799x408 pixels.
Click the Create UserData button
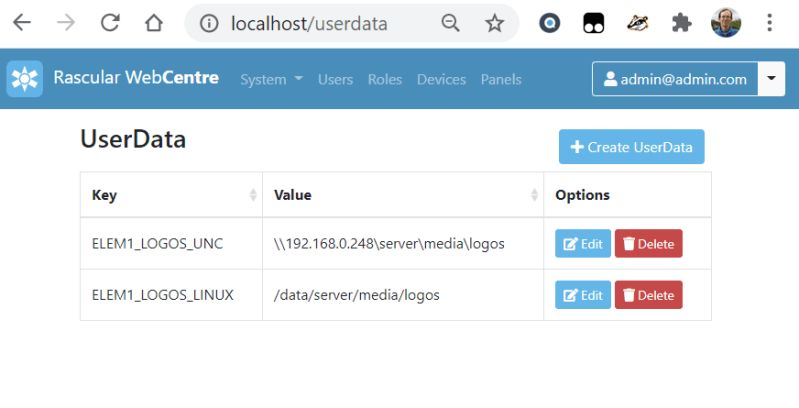(x=631, y=147)
